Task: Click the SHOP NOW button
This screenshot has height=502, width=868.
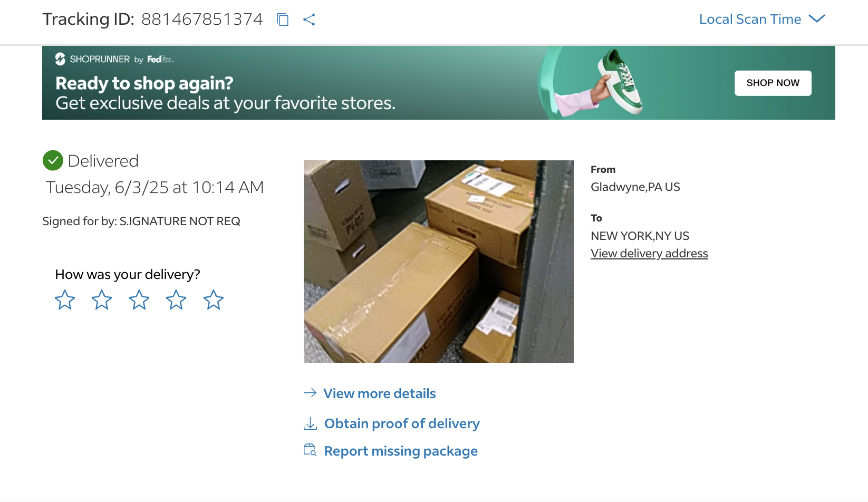Action: point(773,83)
